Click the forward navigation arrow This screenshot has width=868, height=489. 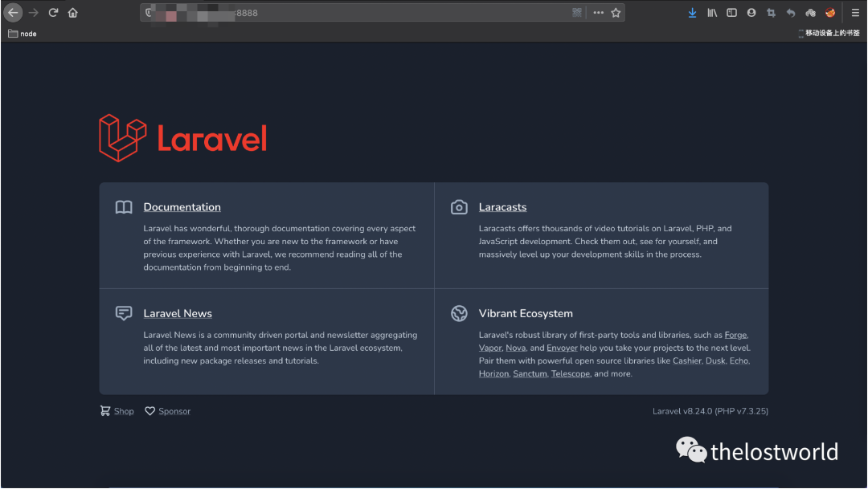point(33,13)
